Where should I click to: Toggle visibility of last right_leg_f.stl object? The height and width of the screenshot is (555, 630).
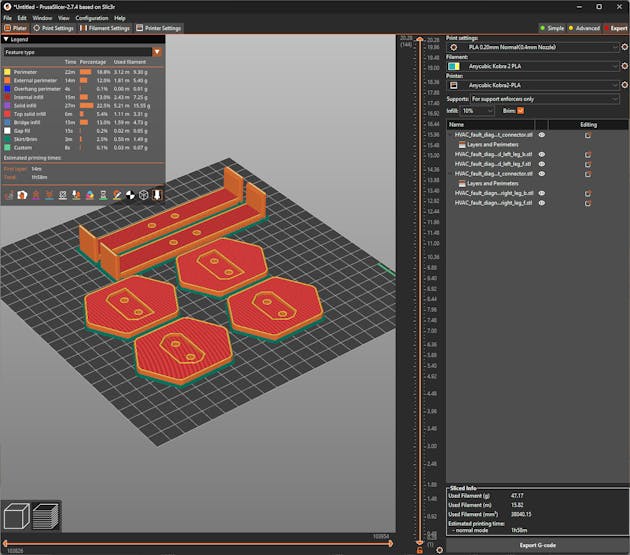(x=541, y=203)
